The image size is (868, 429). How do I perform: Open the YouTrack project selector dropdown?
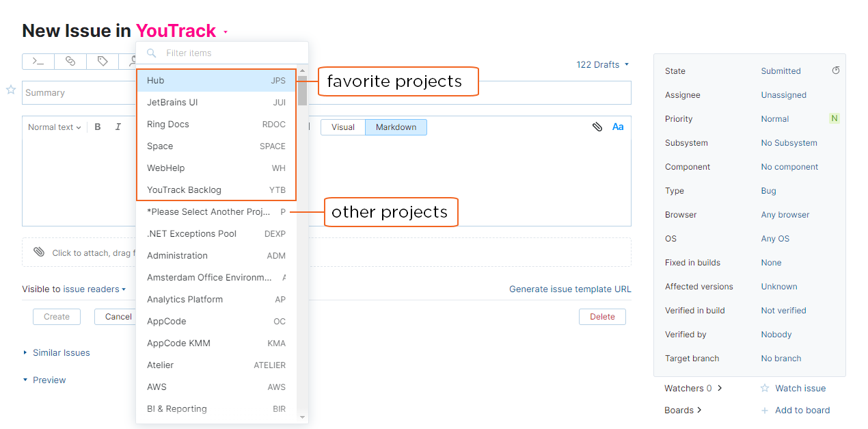pos(180,30)
